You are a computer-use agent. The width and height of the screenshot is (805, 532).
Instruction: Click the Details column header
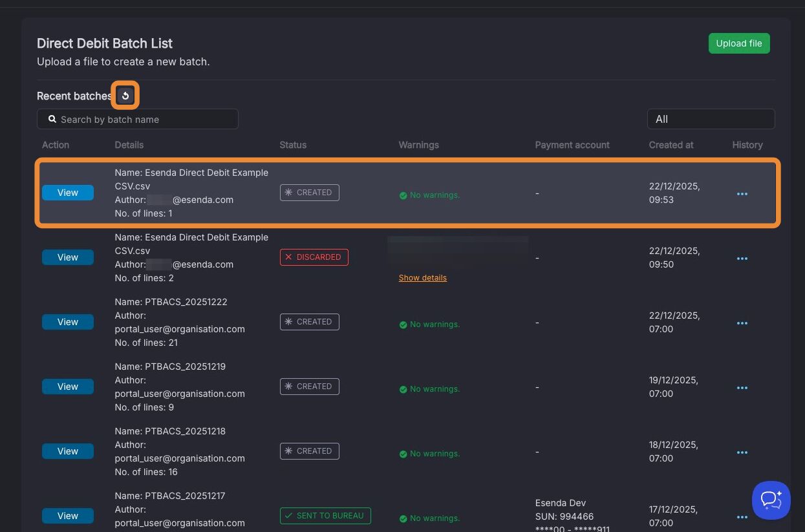(129, 145)
